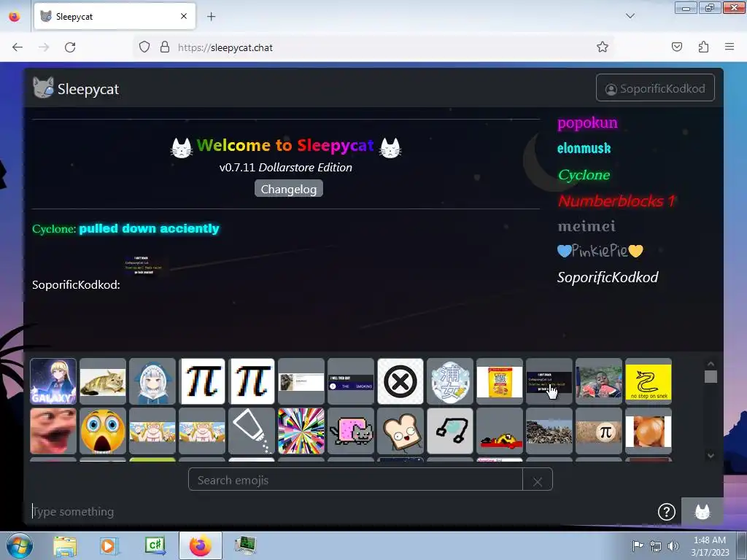Open Windows Explorer from taskbar
The image size is (747, 560).
click(65, 545)
